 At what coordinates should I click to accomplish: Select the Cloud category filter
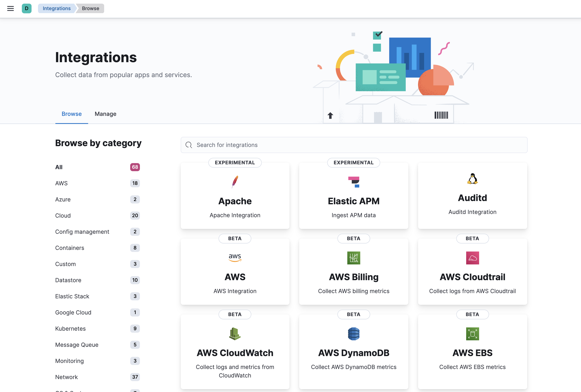pos(63,215)
